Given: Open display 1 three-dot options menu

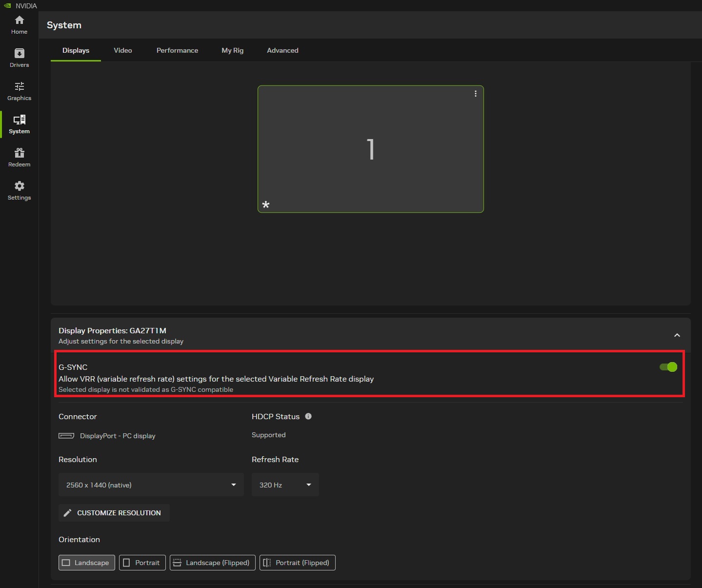Looking at the screenshot, I should [476, 94].
